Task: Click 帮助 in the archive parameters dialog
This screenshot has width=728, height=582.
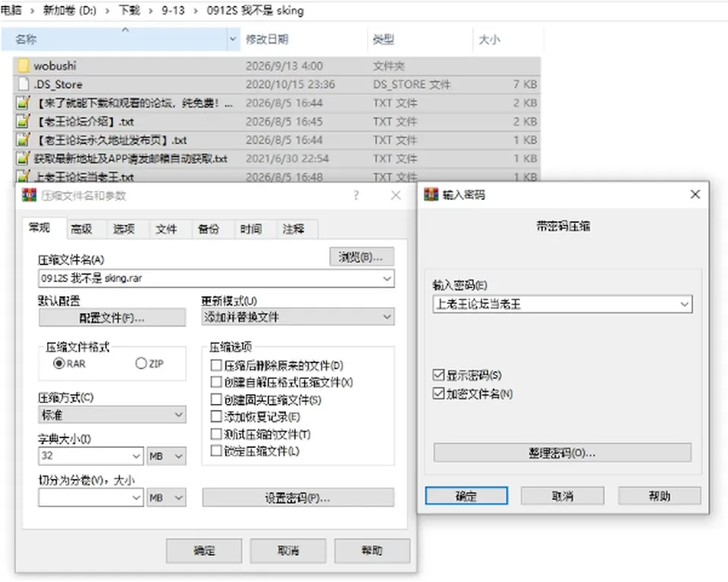Action: [x=372, y=550]
